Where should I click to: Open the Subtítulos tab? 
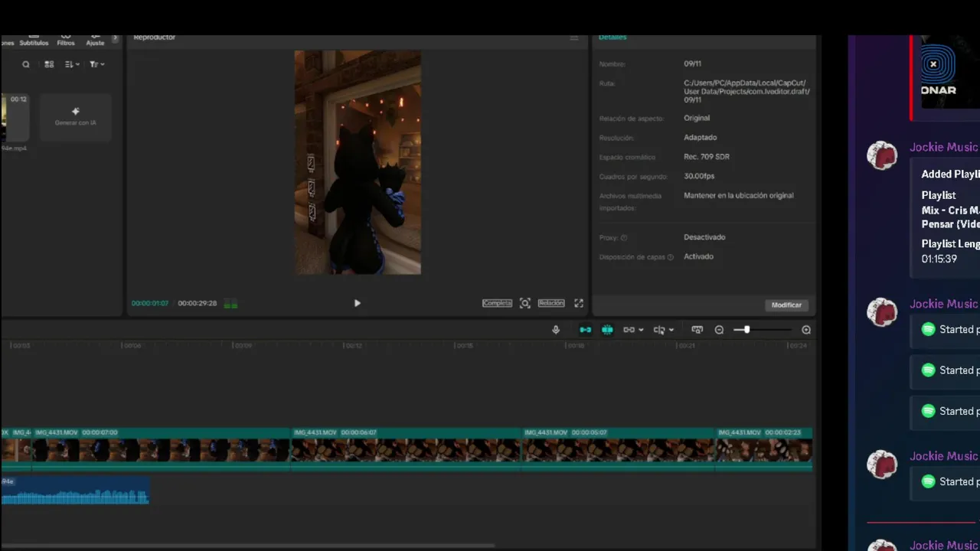click(x=34, y=41)
